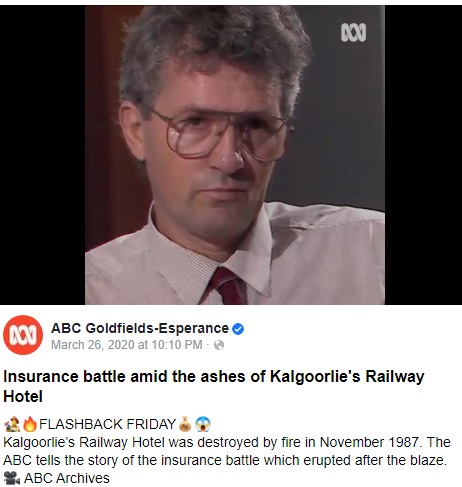Click the FLASHBACK FRIDAY text

[x=107, y=424]
